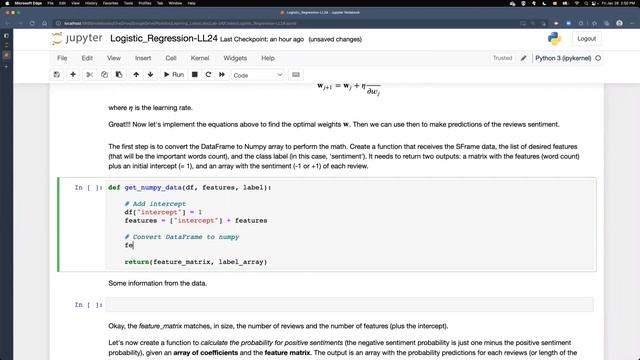Click the localhost address bar
The height and width of the screenshot is (360, 640).
[x=286, y=23]
